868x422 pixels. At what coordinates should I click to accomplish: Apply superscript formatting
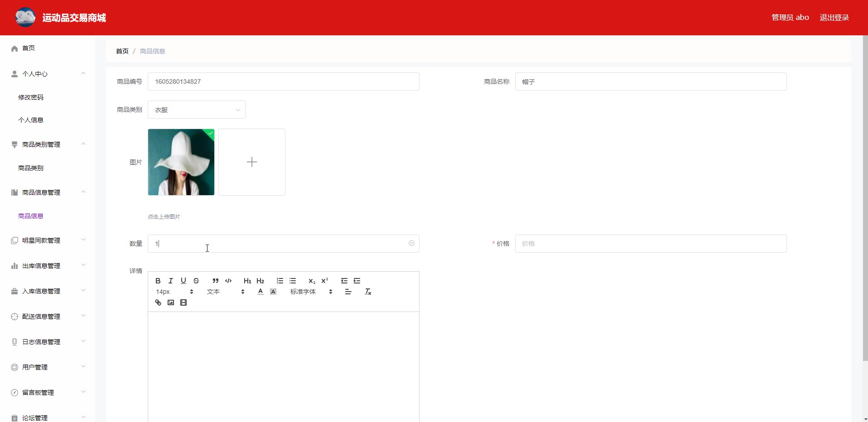(x=325, y=281)
